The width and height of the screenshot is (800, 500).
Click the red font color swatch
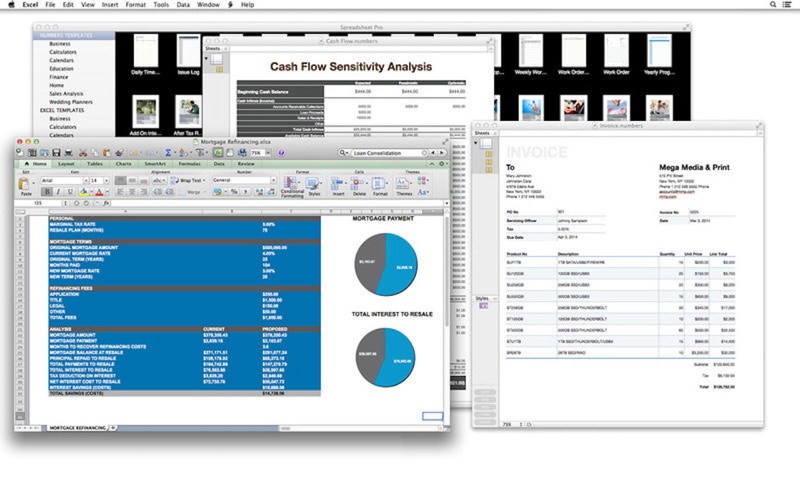point(99,192)
